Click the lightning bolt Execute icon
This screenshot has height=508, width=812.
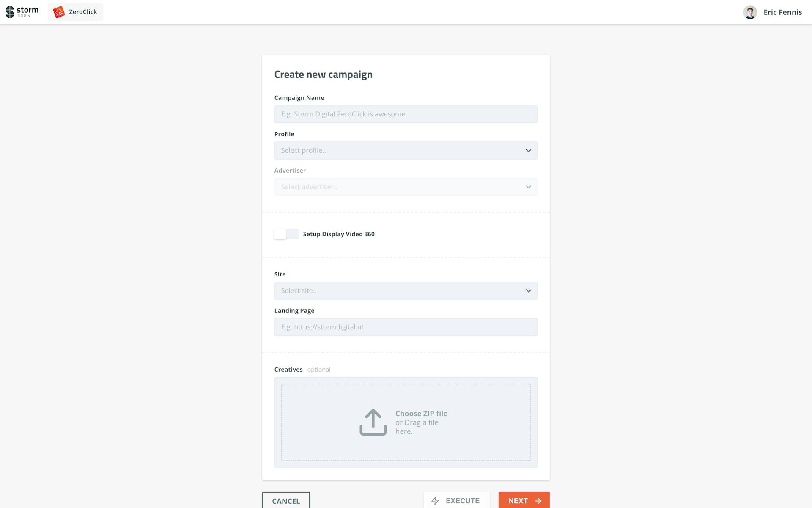tap(435, 501)
